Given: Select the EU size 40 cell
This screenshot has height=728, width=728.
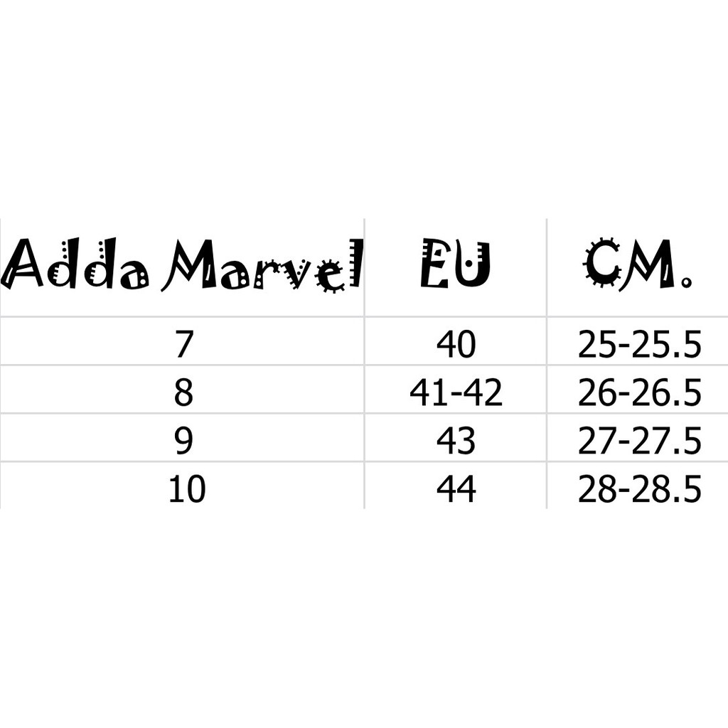Looking at the screenshot, I should [456, 346].
